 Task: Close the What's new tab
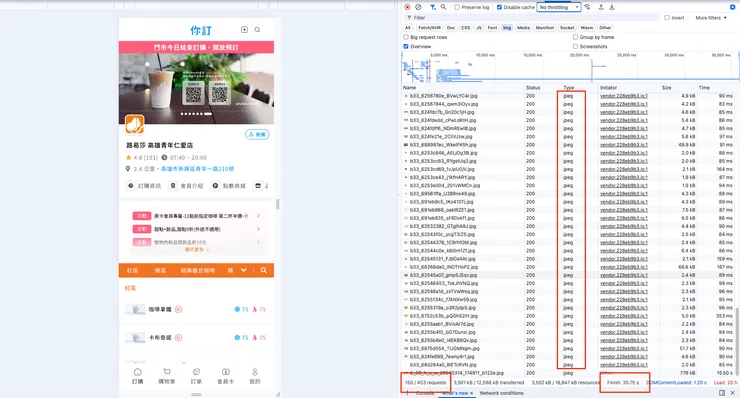(x=471, y=393)
